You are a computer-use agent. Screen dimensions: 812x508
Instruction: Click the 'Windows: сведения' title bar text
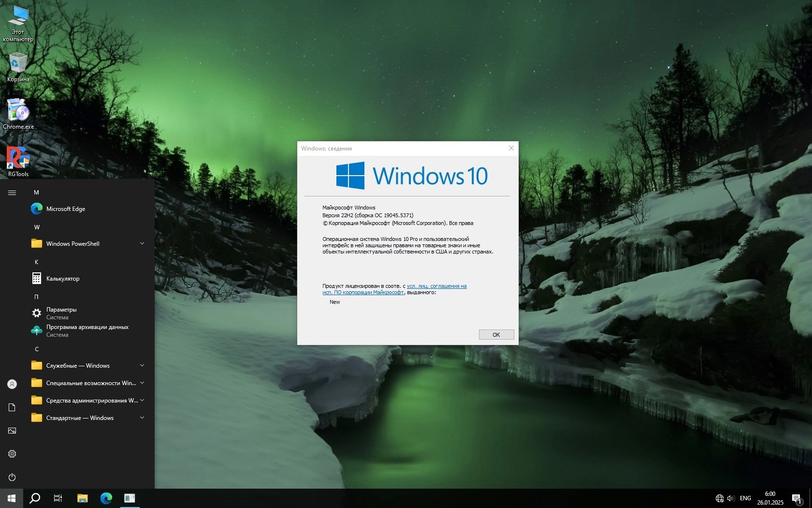(326, 149)
